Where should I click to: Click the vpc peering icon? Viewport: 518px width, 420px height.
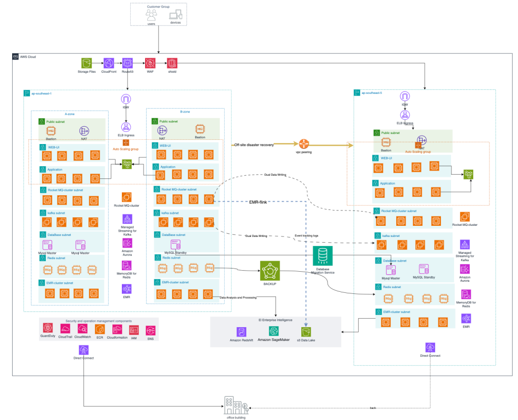coord(304,144)
